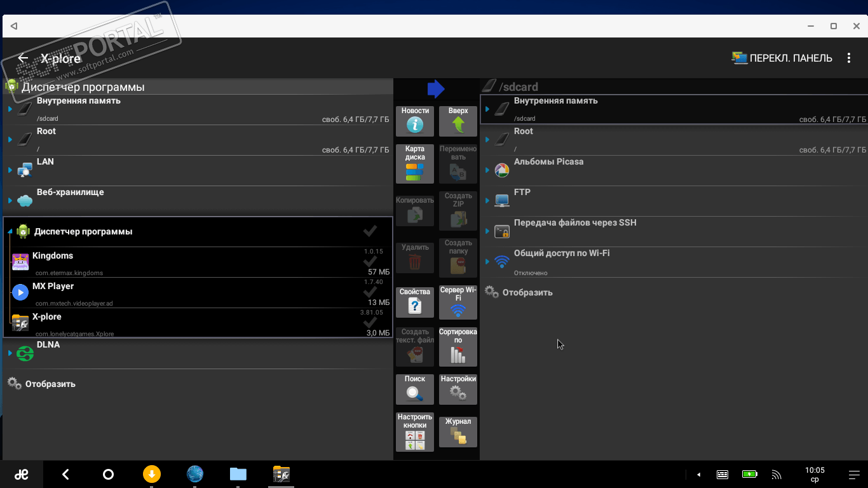Click the Копировать copy button
The height and width of the screenshot is (488, 868).
[x=415, y=210]
